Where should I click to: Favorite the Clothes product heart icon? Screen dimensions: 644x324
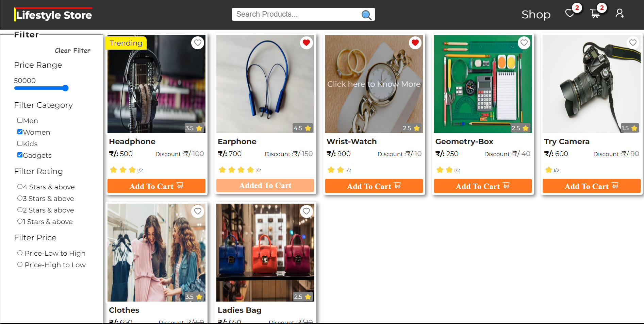click(x=197, y=211)
